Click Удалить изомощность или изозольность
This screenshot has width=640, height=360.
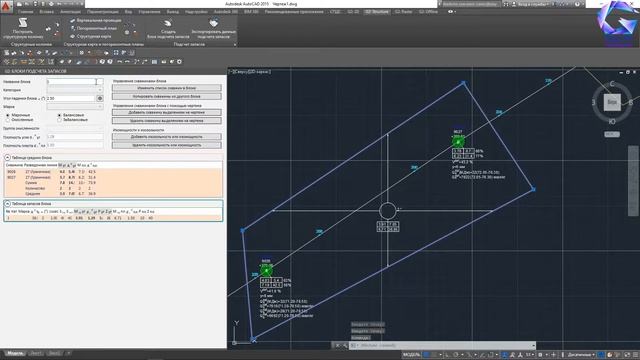(x=167, y=145)
